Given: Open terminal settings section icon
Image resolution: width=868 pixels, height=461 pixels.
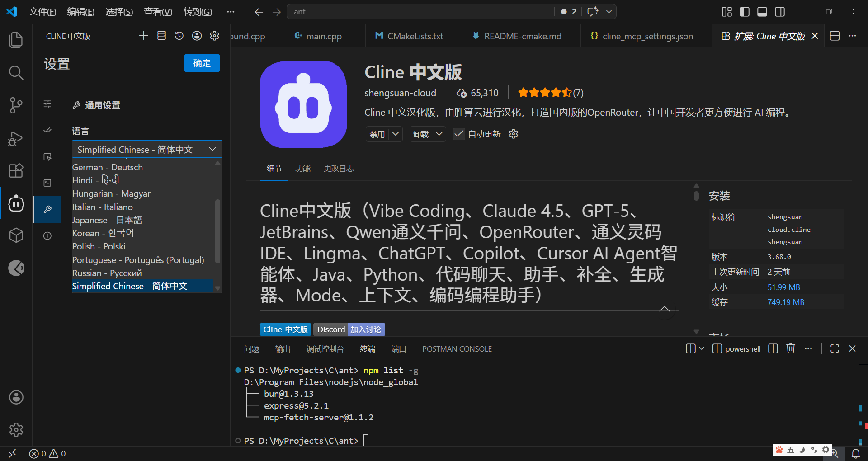Looking at the screenshot, I should [47, 183].
